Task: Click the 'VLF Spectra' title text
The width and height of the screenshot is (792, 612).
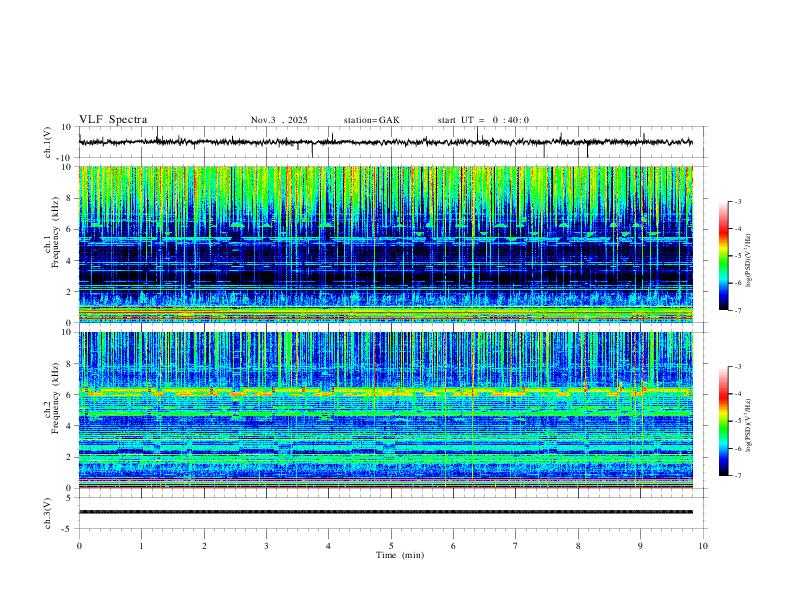Action: [113, 119]
